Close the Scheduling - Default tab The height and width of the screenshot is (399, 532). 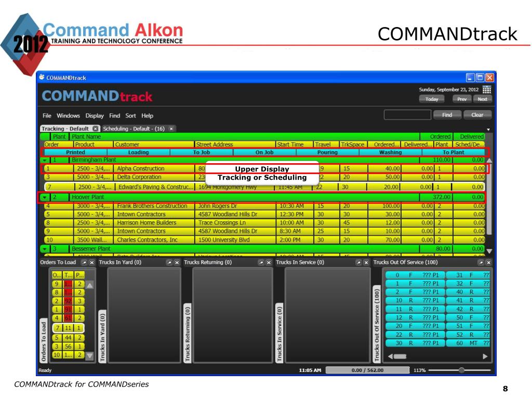point(171,129)
